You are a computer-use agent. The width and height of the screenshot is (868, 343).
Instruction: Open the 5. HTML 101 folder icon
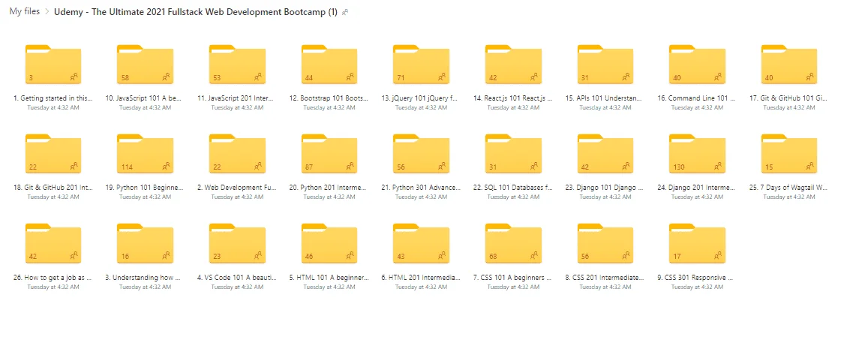[329, 243]
